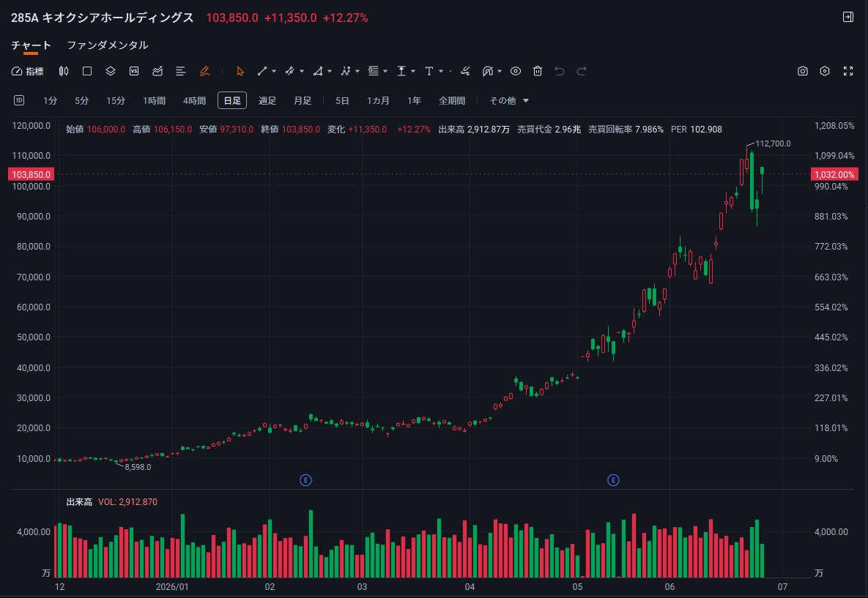Switch to the ファンダメンタル tab
Screen dimensions: 868x598
pyautogui.click(x=108, y=45)
